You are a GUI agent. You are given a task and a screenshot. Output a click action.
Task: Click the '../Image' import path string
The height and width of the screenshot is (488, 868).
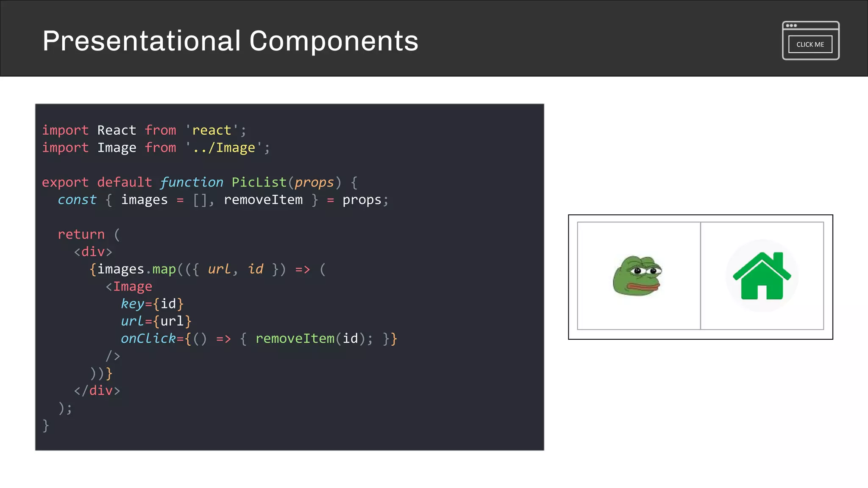coord(224,147)
